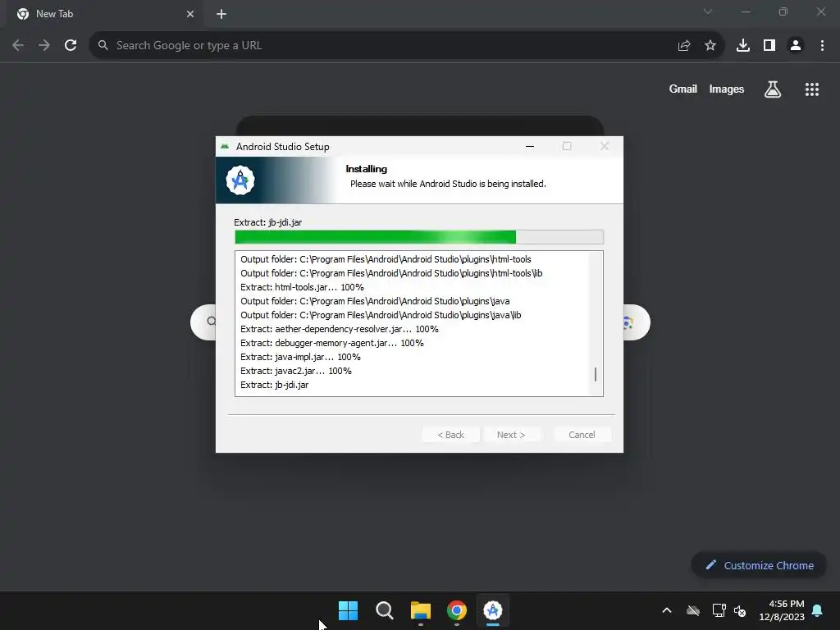
Task: Click log line ending 'plugins\java\lib'
Action: point(381,315)
